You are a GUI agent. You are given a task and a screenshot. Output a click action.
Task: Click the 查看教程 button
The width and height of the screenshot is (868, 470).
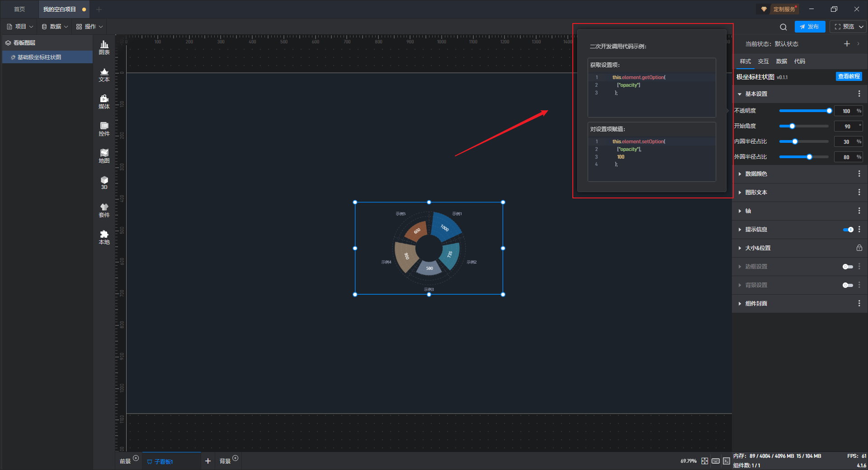tap(849, 77)
